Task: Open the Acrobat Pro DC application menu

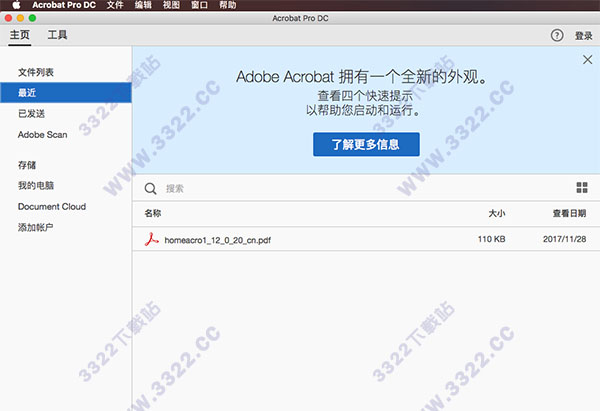Action: [x=64, y=5]
